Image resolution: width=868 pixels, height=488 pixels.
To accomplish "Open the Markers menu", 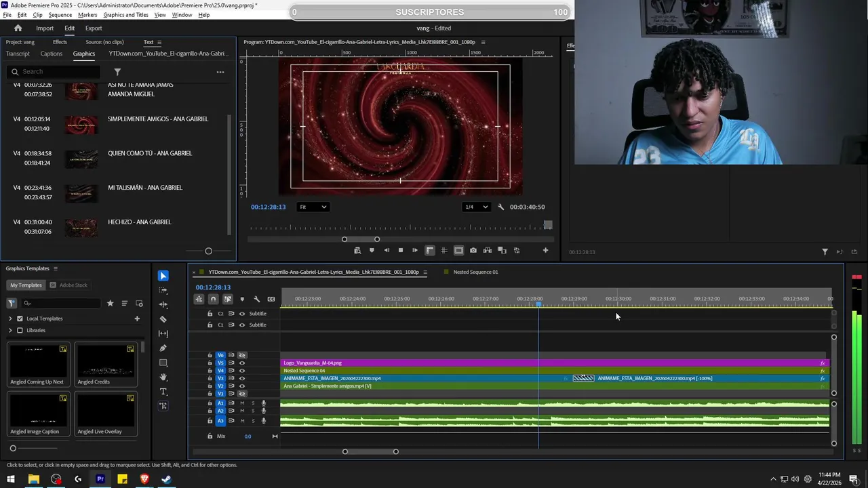I will (x=87, y=15).
